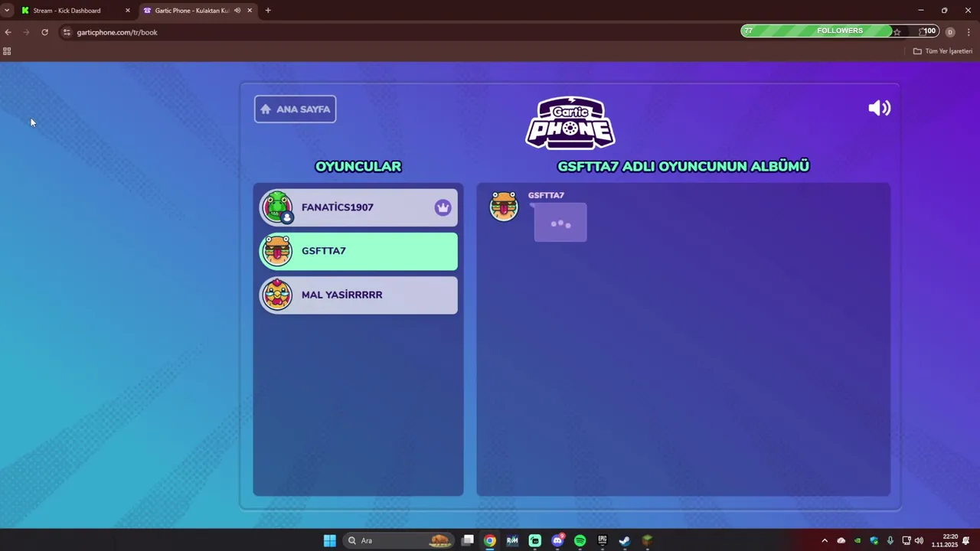Open the Windows Start menu
The image size is (980, 551).
[x=329, y=540]
